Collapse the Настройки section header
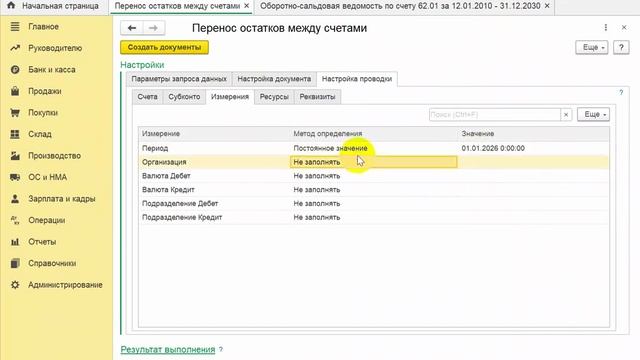 (x=142, y=65)
